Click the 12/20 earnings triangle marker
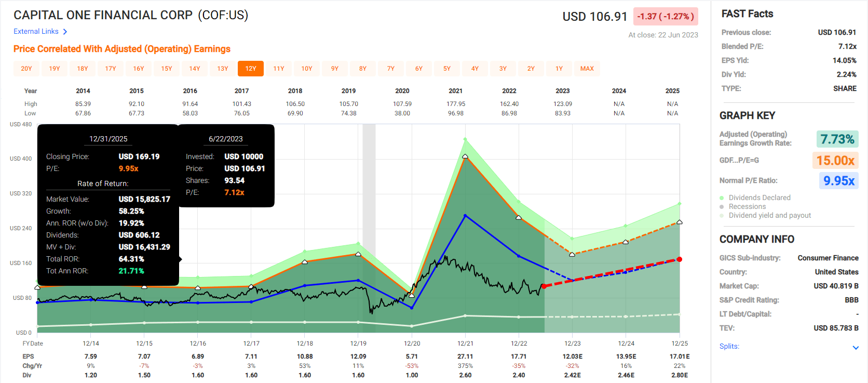Screen dimensions: 868x383 point(412,295)
